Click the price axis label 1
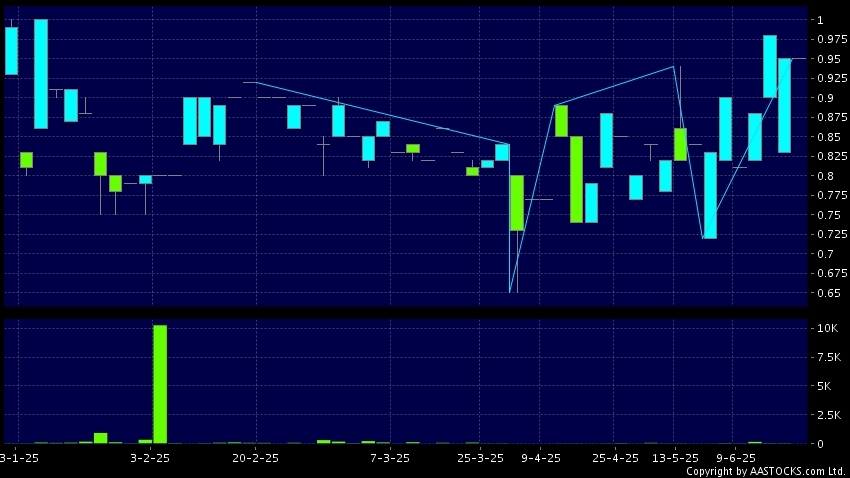The height and width of the screenshot is (478, 850). pos(820,20)
